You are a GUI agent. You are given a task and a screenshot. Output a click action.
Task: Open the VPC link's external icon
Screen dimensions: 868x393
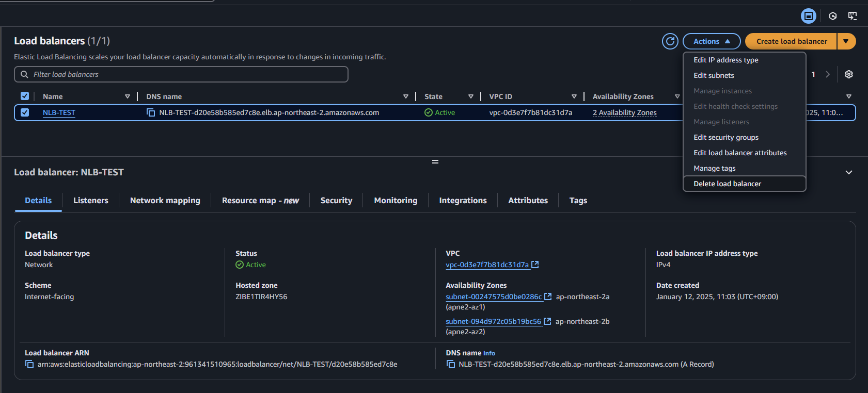tap(535, 265)
